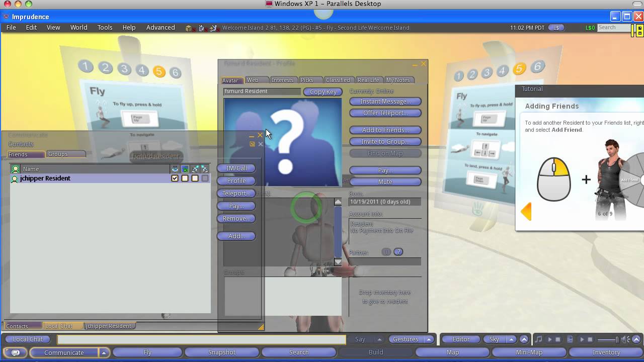Toggle modify-my-objects checkbox for jchipper Resident

point(195,178)
